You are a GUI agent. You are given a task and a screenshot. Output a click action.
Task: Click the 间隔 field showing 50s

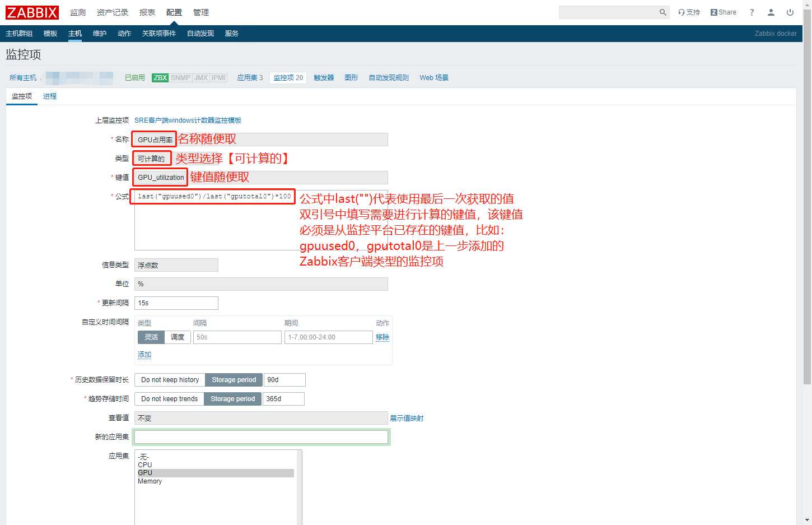[x=237, y=337]
